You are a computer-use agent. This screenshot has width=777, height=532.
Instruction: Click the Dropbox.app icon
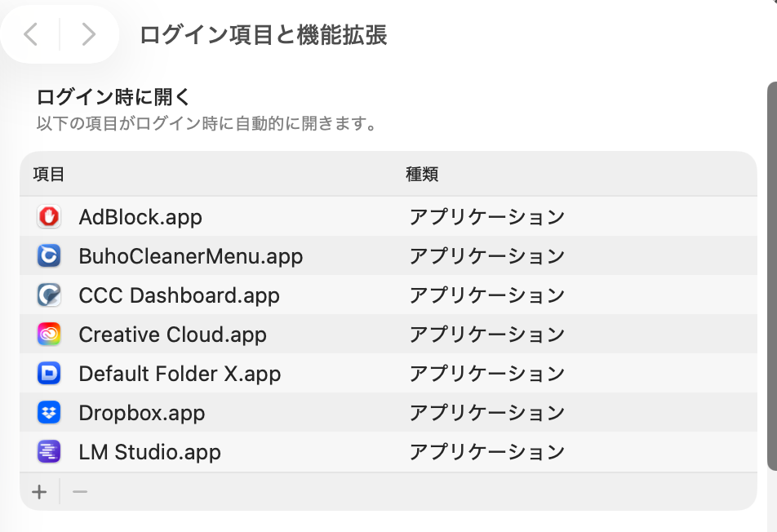[x=51, y=412]
